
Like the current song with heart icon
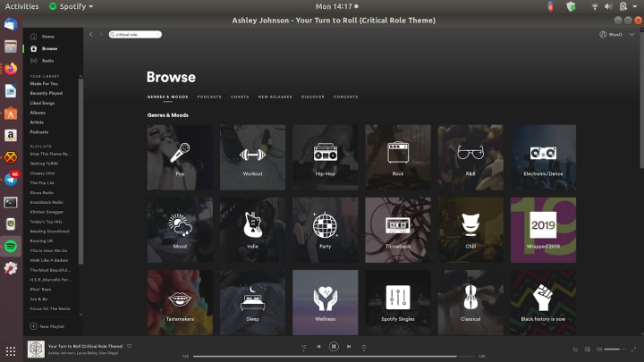[x=130, y=347]
